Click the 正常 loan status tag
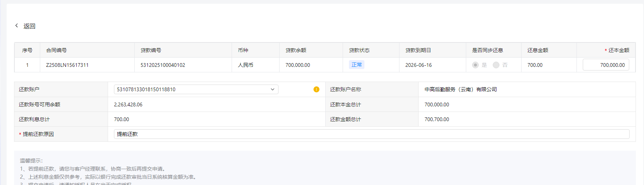This screenshot has width=644, height=185. coord(357,65)
